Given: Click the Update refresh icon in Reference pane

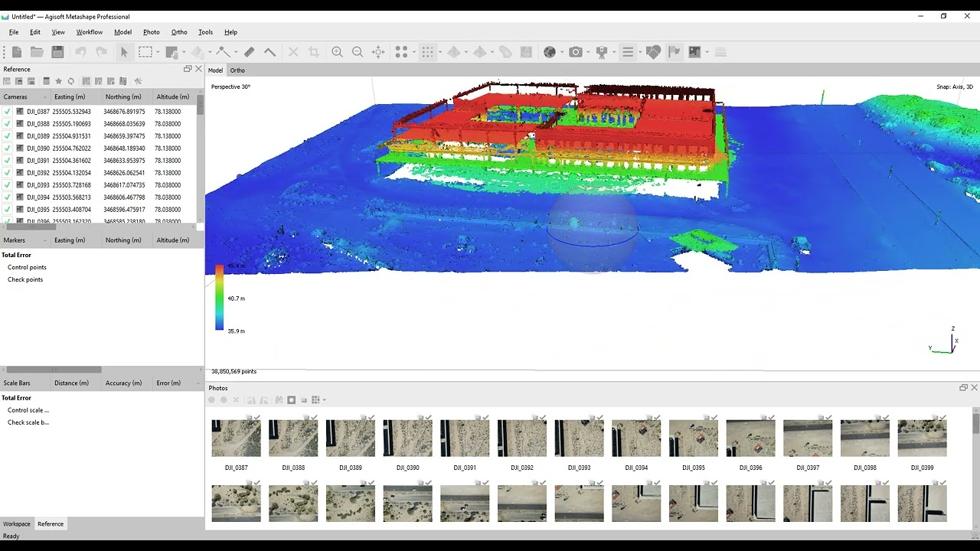Looking at the screenshot, I should [x=70, y=81].
